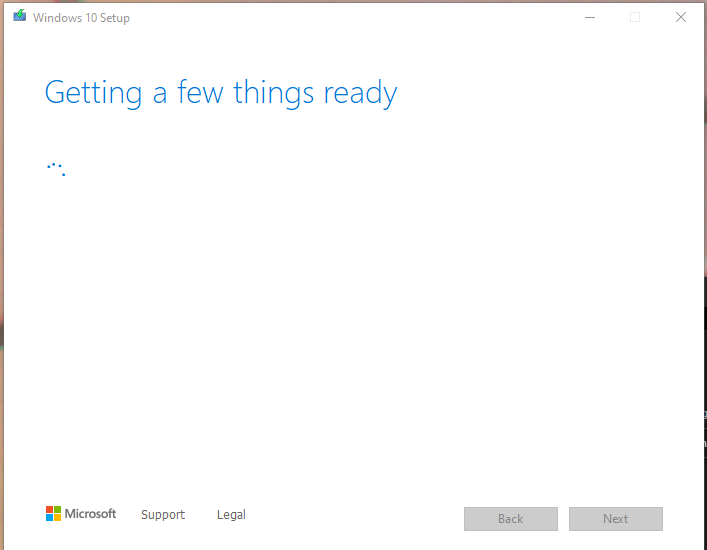
Task: Open the Support link
Action: point(163,514)
